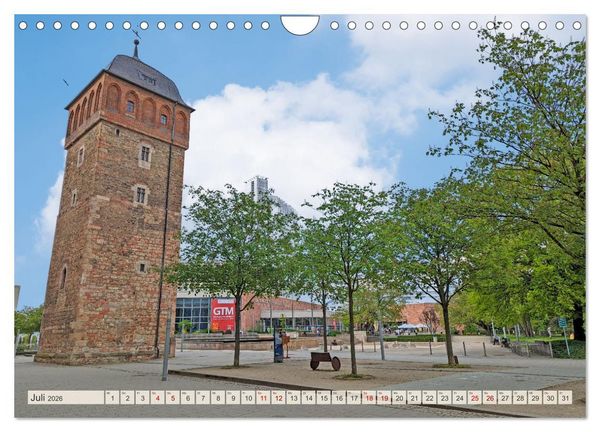Select day 15 in the calendar strip
Image resolution: width=600 pixels, height=432 pixels.
[x=324, y=397]
